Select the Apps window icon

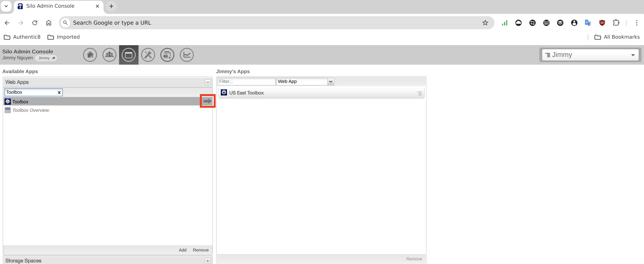pos(128,55)
